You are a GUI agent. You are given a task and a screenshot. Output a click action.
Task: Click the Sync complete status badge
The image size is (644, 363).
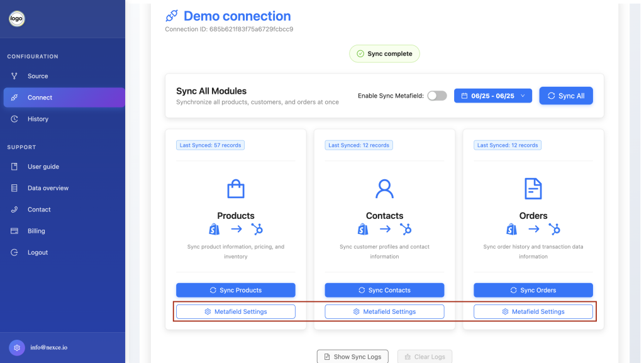pos(384,54)
